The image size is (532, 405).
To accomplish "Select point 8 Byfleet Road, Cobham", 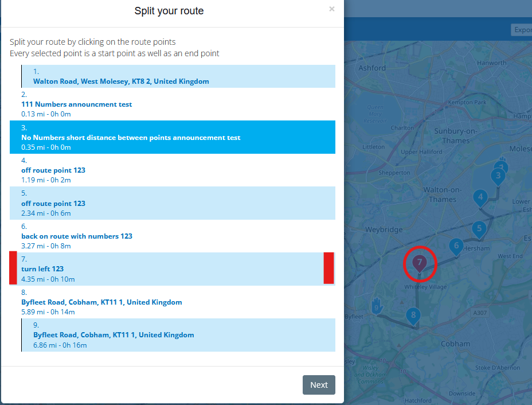I will point(172,302).
